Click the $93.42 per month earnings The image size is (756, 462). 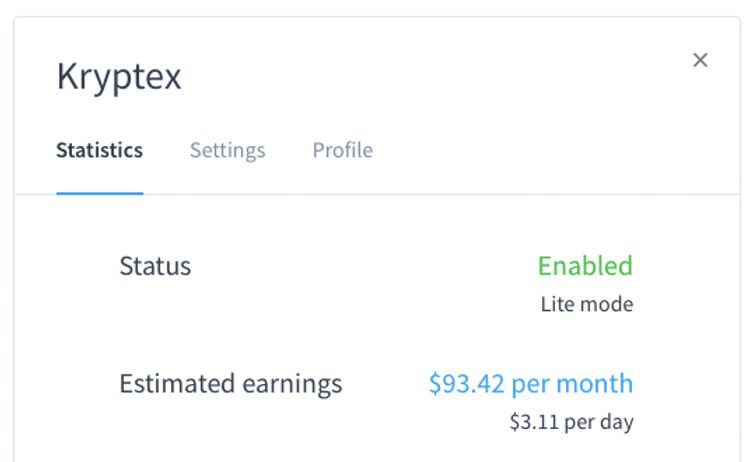click(530, 383)
